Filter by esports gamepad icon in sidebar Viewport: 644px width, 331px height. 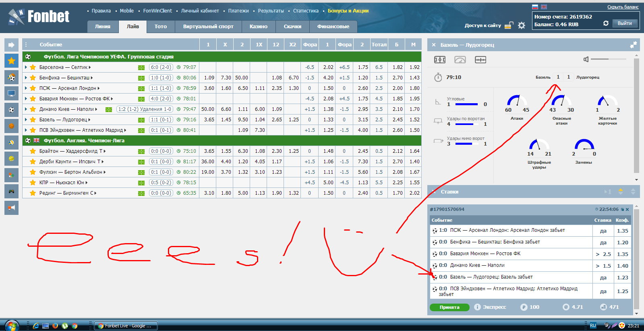tap(11, 192)
